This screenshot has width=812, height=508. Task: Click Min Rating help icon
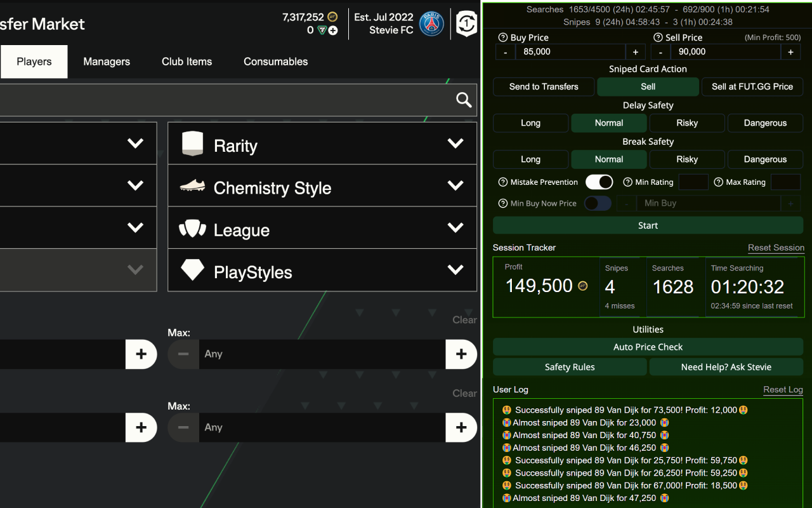coord(627,182)
